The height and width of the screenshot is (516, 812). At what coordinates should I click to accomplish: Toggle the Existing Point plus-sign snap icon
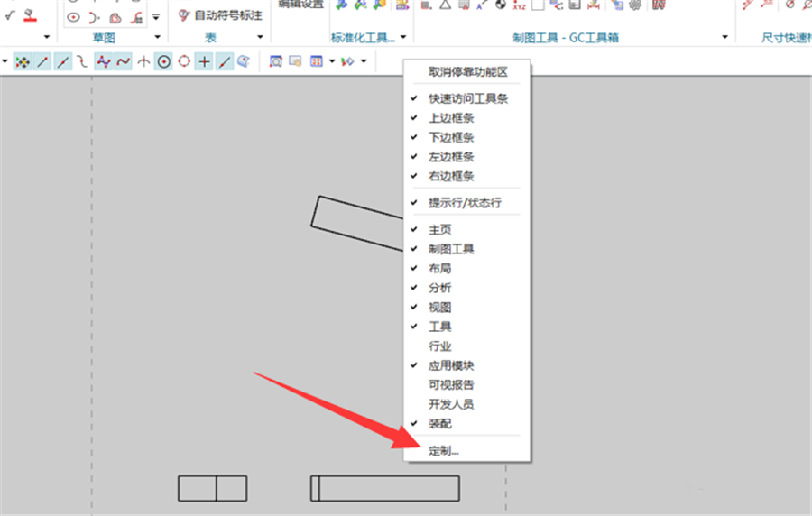click(x=205, y=62)
